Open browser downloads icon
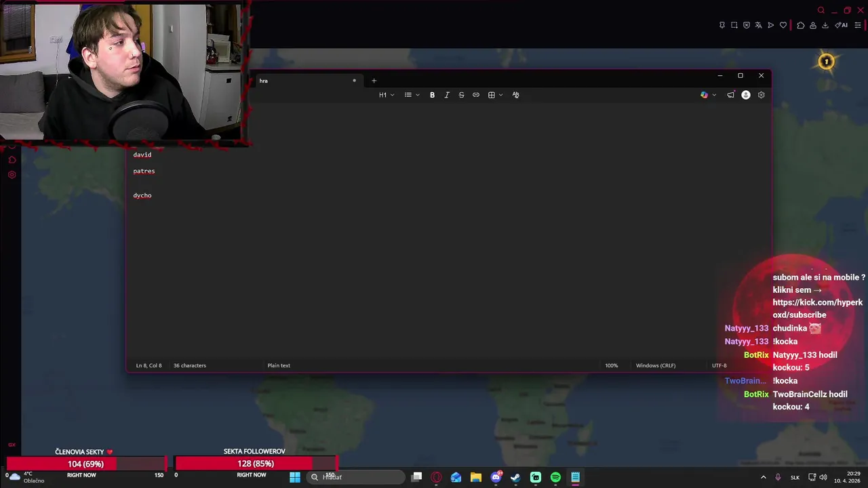The height and width of the screenshot is (488, 868). click(x=825, y=25)
